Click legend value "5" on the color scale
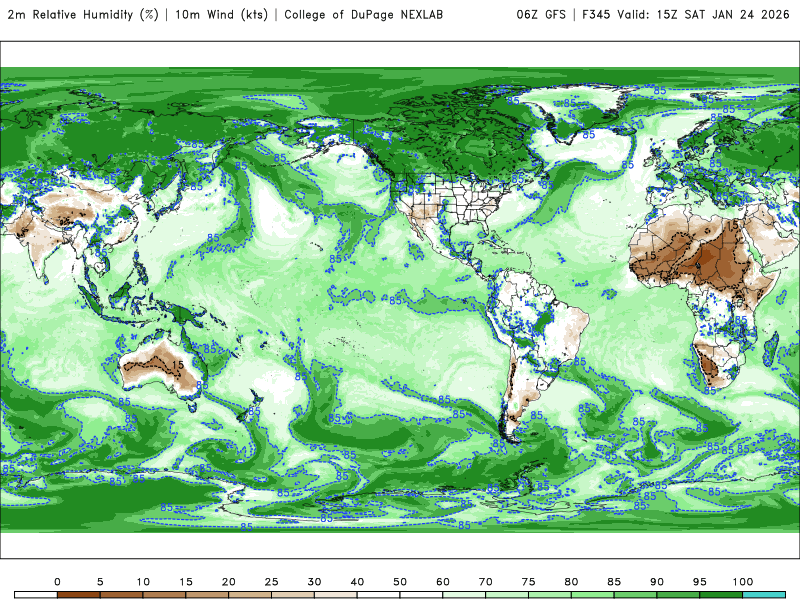Viewport: 800px width, 600px height. 100,582
